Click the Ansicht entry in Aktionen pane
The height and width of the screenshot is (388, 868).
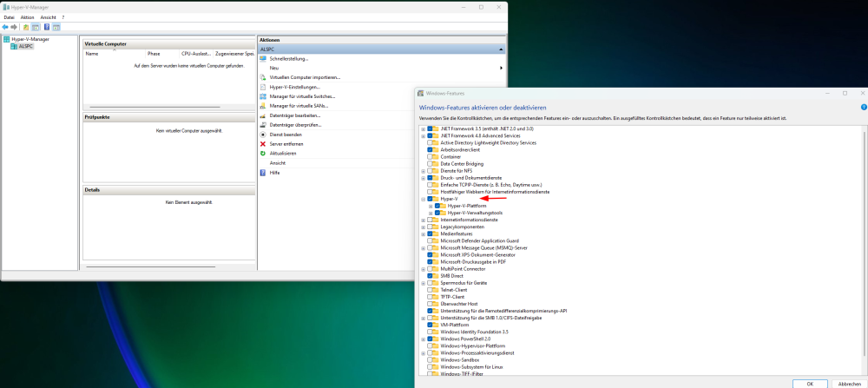point(278,163)
